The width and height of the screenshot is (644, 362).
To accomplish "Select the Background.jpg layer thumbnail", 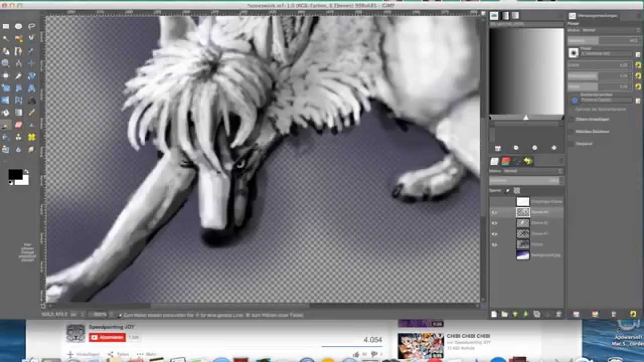I will click(x=523, y=255).
